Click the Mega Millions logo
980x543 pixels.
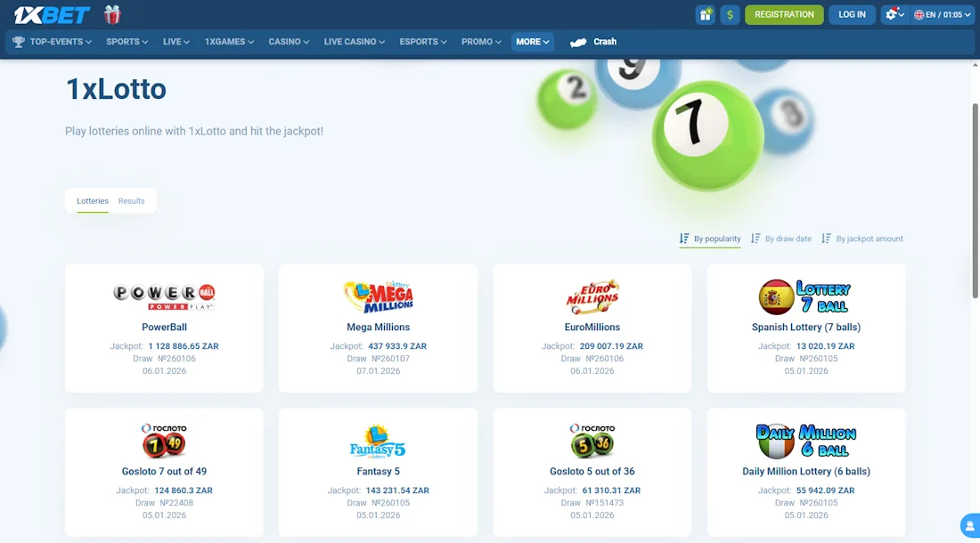pyautogui.click(x=378, y=295)
